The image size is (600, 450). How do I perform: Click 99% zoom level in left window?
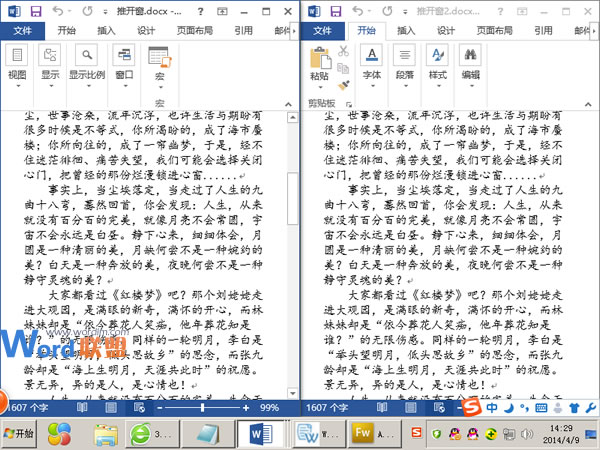click(x=269, y=408)
